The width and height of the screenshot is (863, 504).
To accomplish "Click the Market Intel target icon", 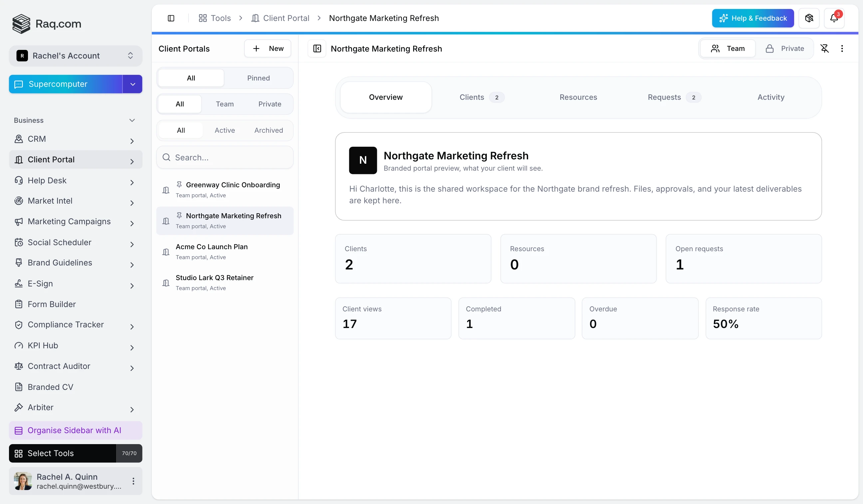I will coord(19,201).
